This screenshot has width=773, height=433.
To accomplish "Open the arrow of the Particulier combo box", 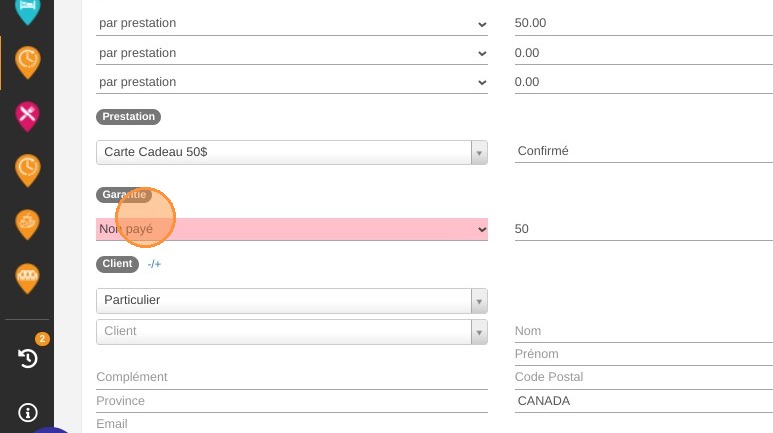I will (x=479, y=301).
